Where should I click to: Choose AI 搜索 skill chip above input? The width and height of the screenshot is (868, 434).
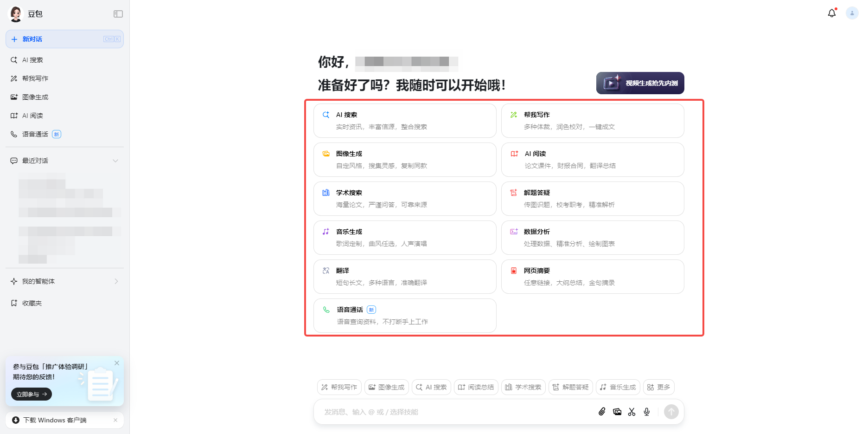pos(431,387)
